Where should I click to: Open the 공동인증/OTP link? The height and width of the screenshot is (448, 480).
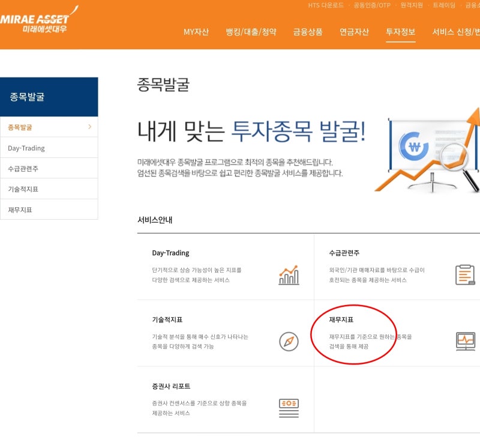coord(372,5)
